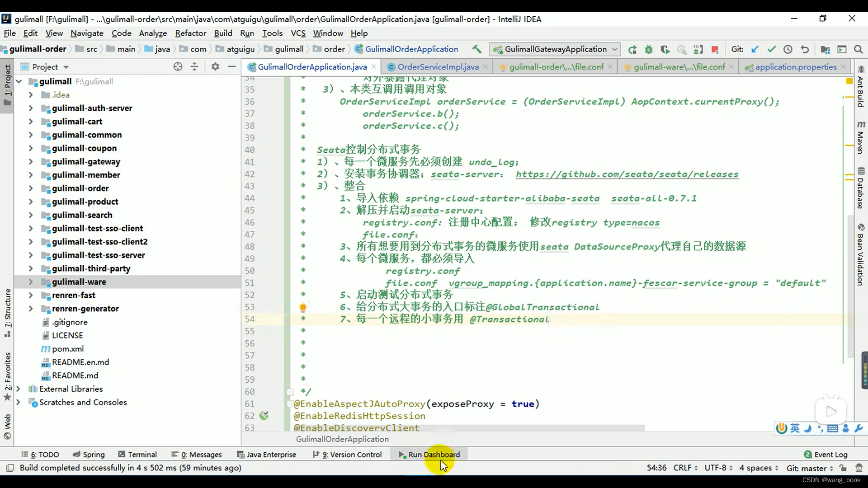Open the VCS menu
868x488 pixels.
(x=298, y=33)
